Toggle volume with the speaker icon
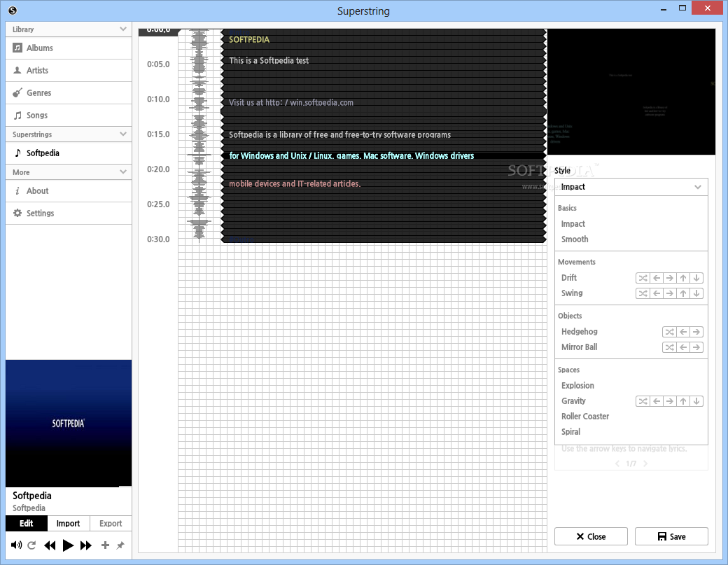The width and height of the screenshot is (728, 565). (16, 545)
